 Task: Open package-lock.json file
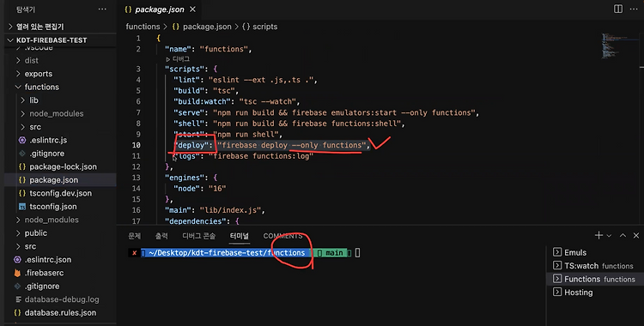tap(63, 166)
